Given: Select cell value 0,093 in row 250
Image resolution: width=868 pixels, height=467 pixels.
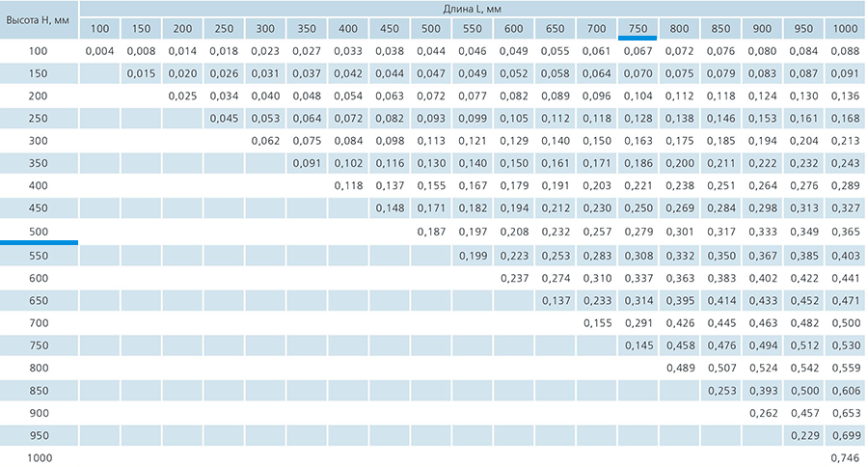Looking at the screenshot, I should click(x=431, y=119).
